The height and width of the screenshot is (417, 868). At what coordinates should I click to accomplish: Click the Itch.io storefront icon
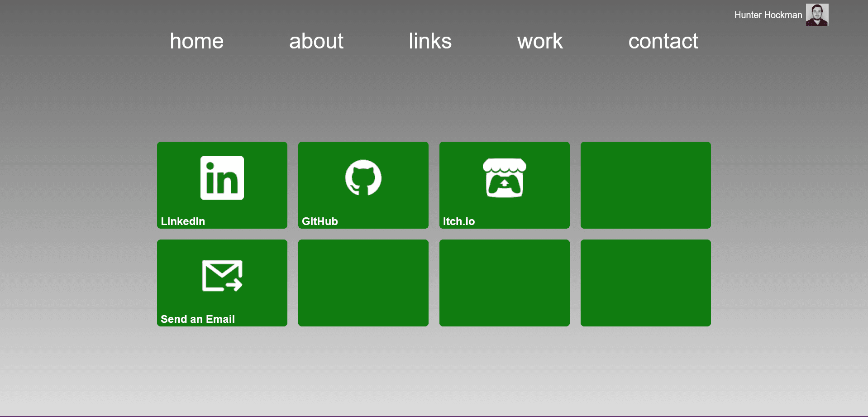point(505,178)
